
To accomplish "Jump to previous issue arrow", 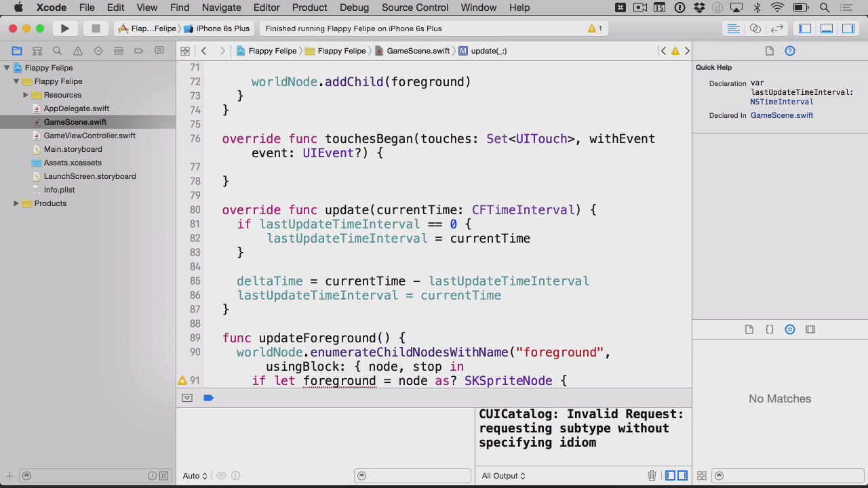I will point(663,51).
